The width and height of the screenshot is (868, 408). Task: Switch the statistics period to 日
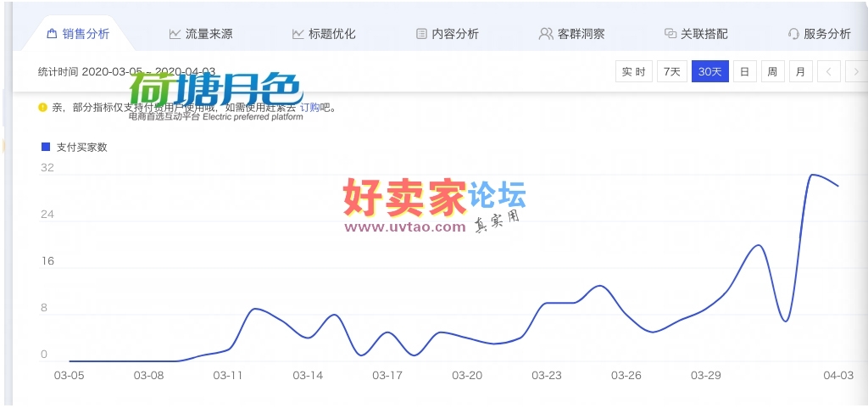[743, 72]
